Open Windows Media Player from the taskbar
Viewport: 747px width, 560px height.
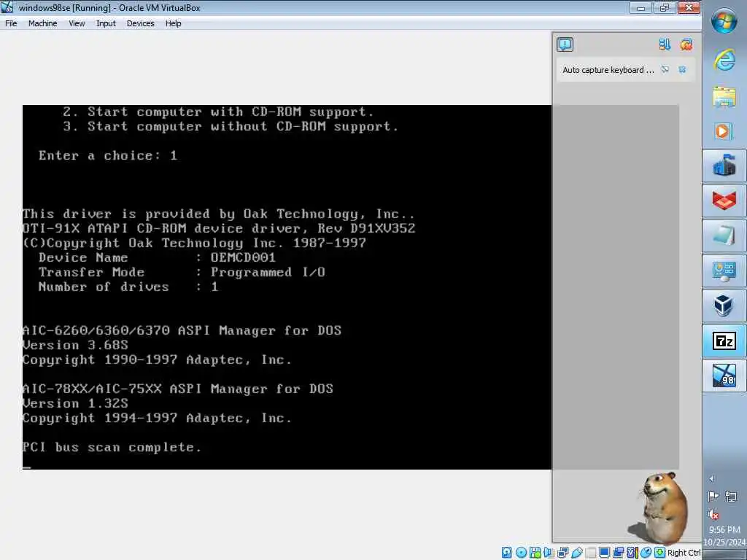[723, 131]
